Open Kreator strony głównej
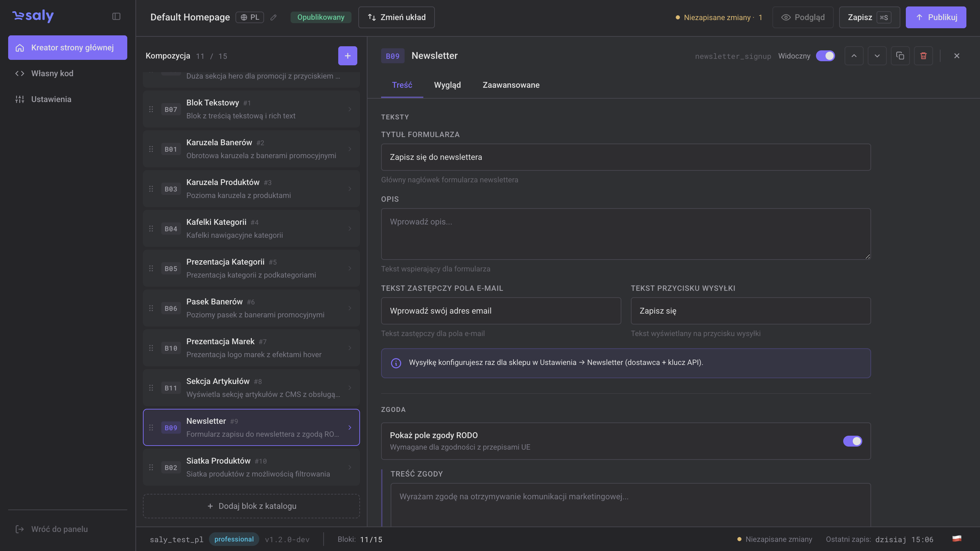This screenshot has width=980, height=551. click(x=68, y=48)
